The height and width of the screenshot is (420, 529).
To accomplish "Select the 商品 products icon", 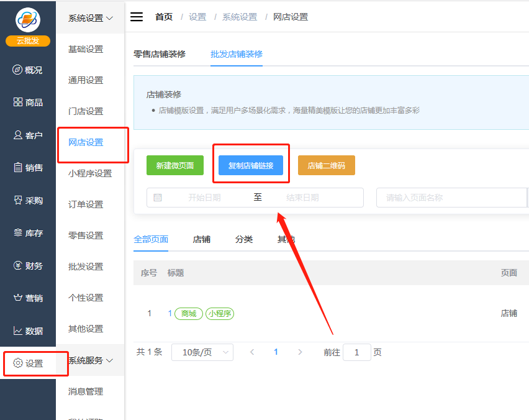I will click(x=27, y=102).
